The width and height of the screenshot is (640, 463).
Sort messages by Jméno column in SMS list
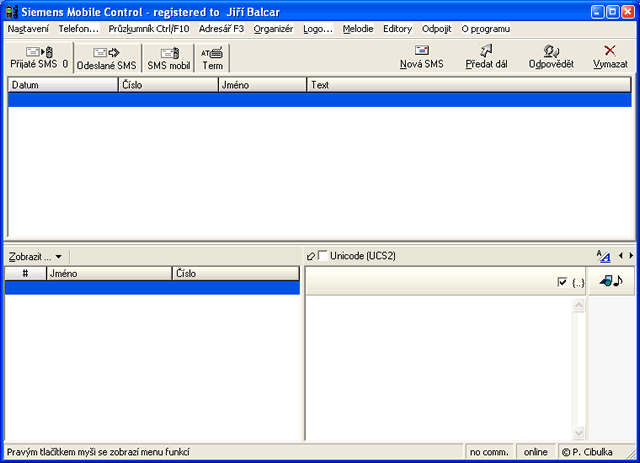[x=262, y=85]
